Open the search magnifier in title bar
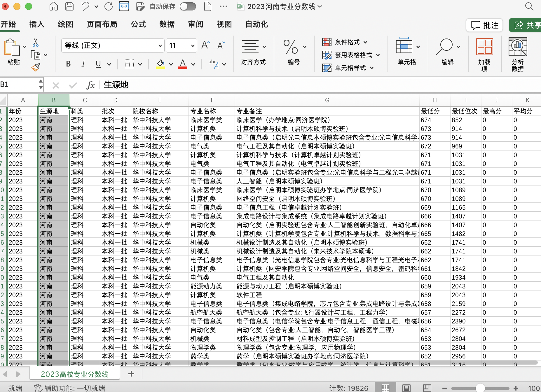This screenshot has width=541, height=392. click(529, 6)
